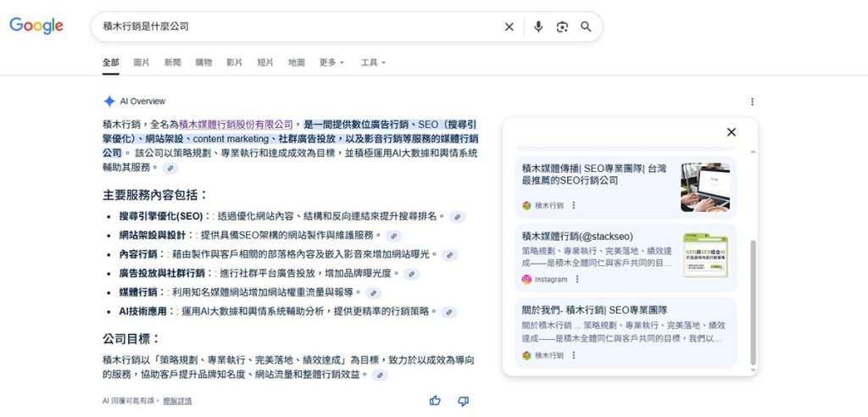Expand the 更多 dropdown menu

click(331, 63)
